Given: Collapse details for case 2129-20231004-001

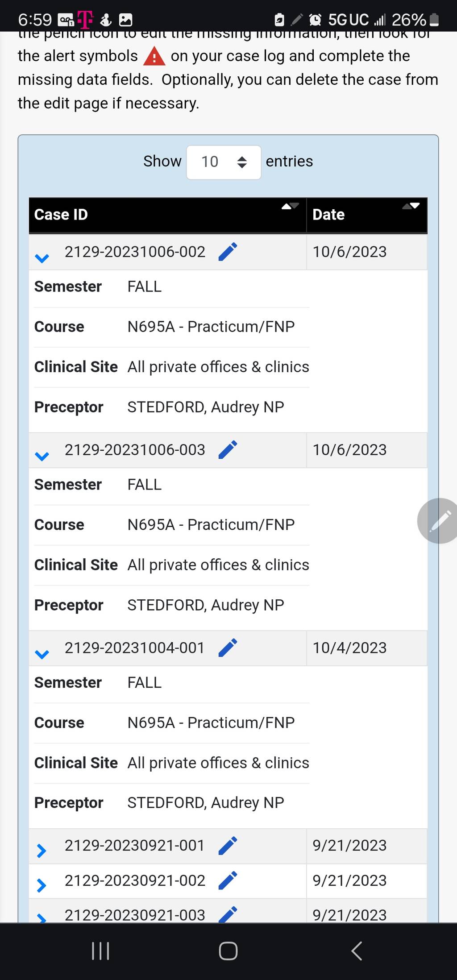Looking at the screenshot, I should [x=42, y=654].
